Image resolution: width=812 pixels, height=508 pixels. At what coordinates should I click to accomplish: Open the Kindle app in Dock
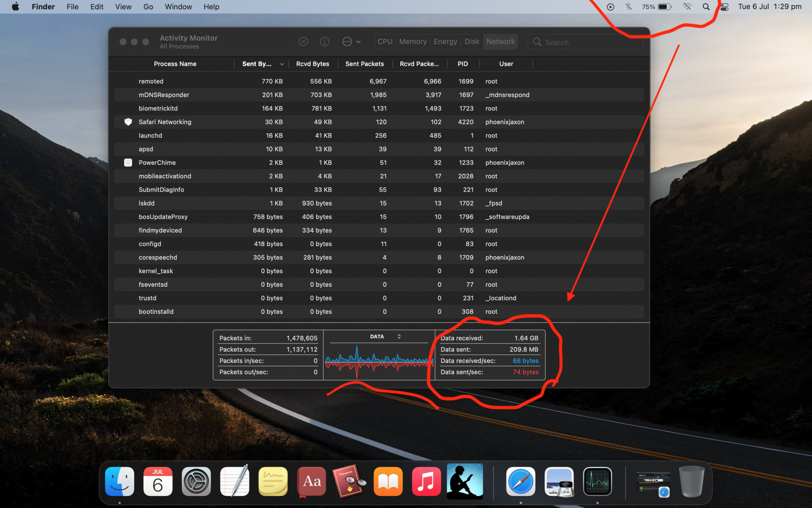[x=465, y=482]
